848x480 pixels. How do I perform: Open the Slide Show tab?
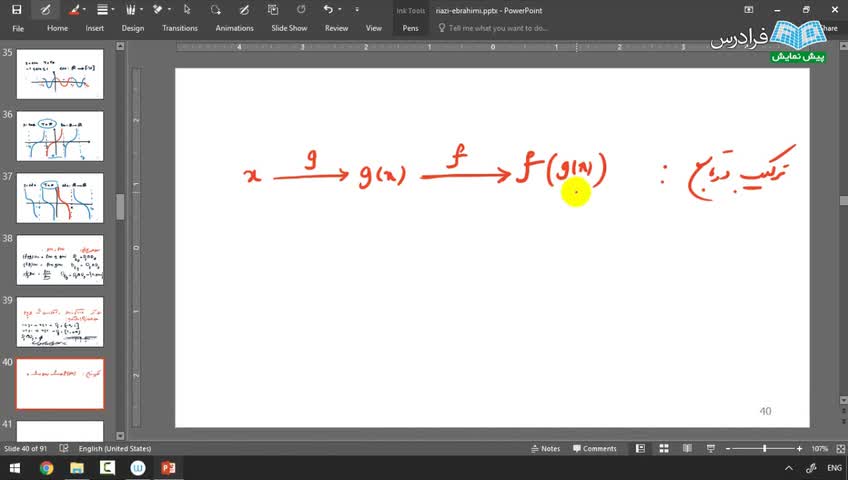pyautogui.click(x=289, y=28)
